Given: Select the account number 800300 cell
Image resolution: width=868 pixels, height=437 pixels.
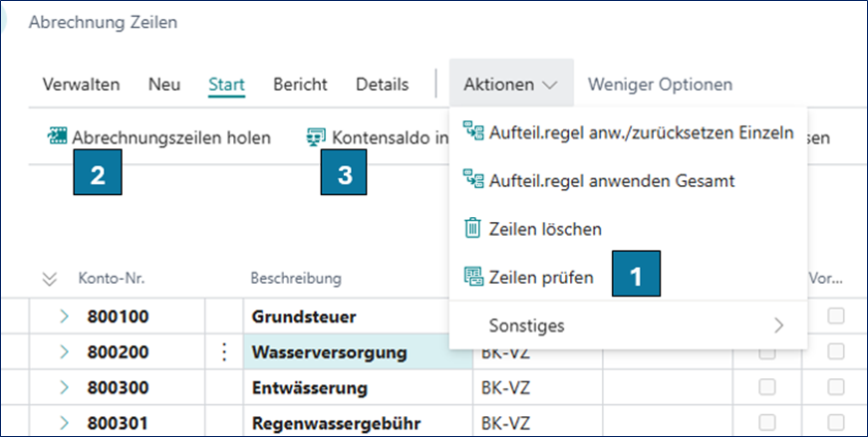Looking at the screenshot, I should pos(118,387).
